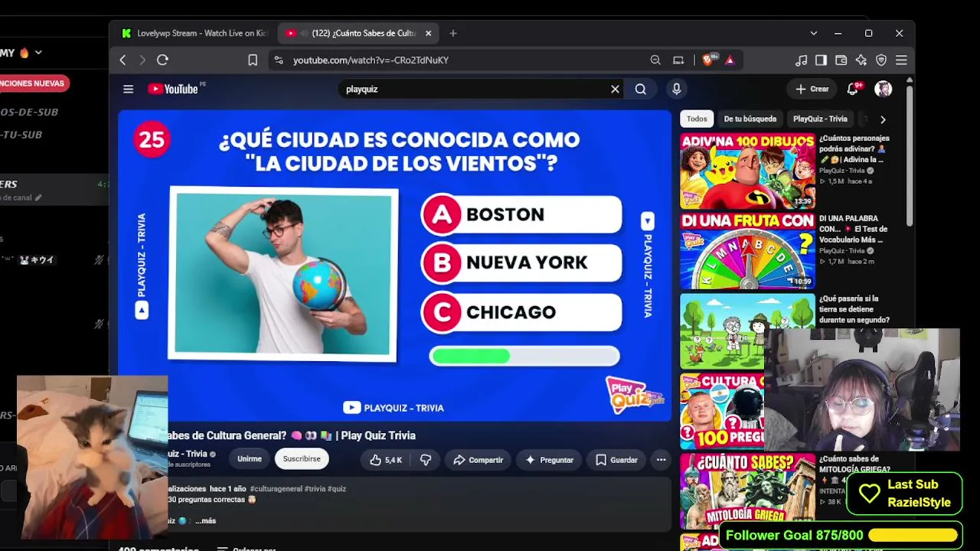Screen dimensions: 980x551
Task: Click the YouTube search magnifier button
Action: pyautogui.click(x=640, y=89)
